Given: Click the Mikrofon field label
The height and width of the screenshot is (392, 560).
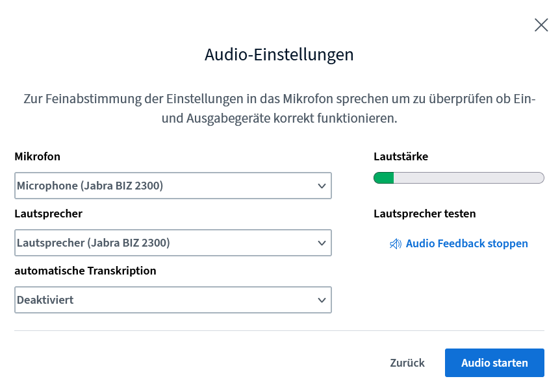Looking at the screenshot, I should tap(37, 156).
